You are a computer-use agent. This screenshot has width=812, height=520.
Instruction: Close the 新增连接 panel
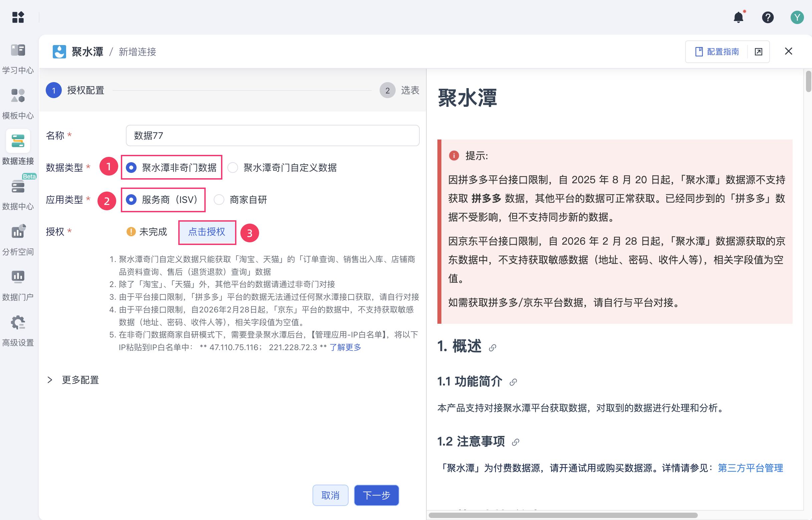point(789,51)
